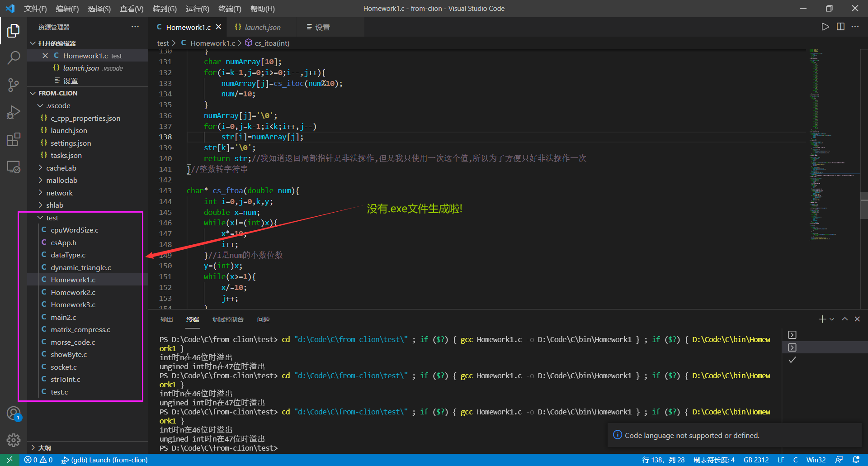
Task: Open the Search view in the activity bar
Action: click(14, 58)
